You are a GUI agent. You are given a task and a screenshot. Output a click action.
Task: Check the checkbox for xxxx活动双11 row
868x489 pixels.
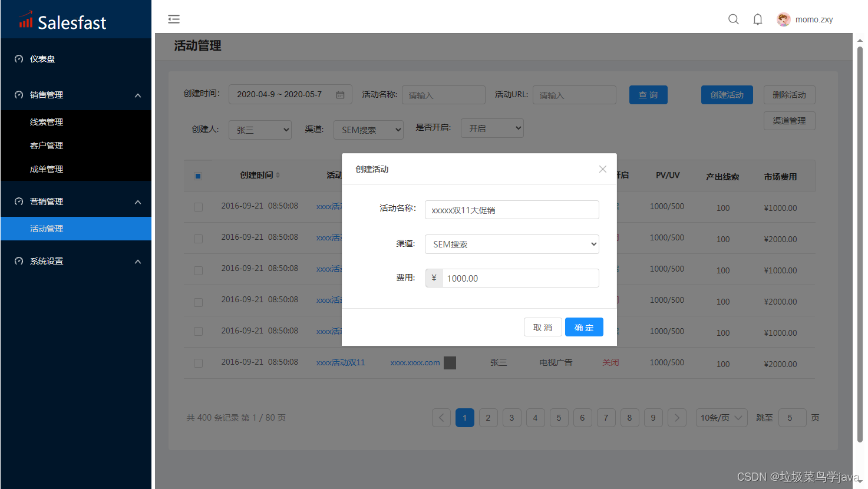click(198, 364)
